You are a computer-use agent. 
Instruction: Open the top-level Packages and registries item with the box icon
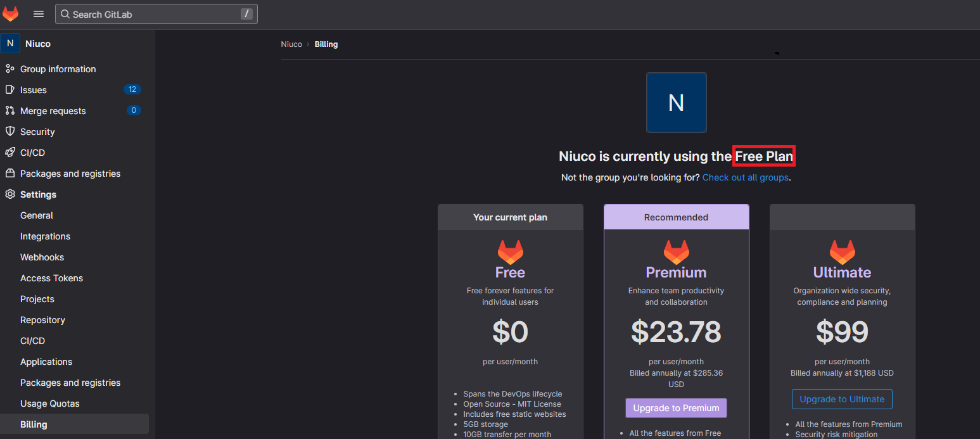(70, 174)
